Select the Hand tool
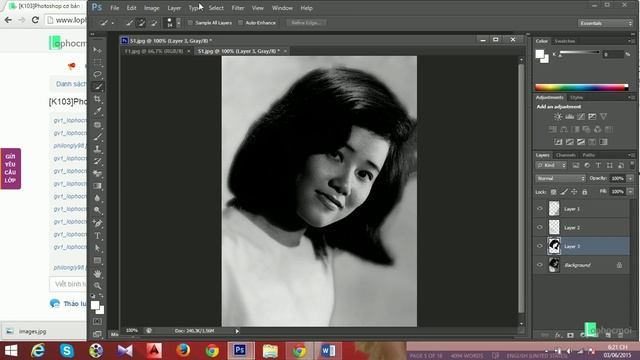640x360 pixels. pyautogui.click(x=97, y=273)
